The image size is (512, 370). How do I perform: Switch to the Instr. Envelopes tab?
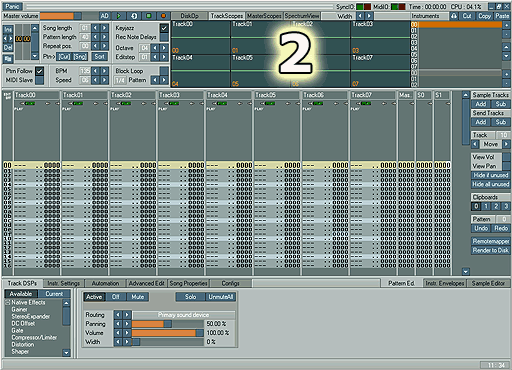[445, 283]
